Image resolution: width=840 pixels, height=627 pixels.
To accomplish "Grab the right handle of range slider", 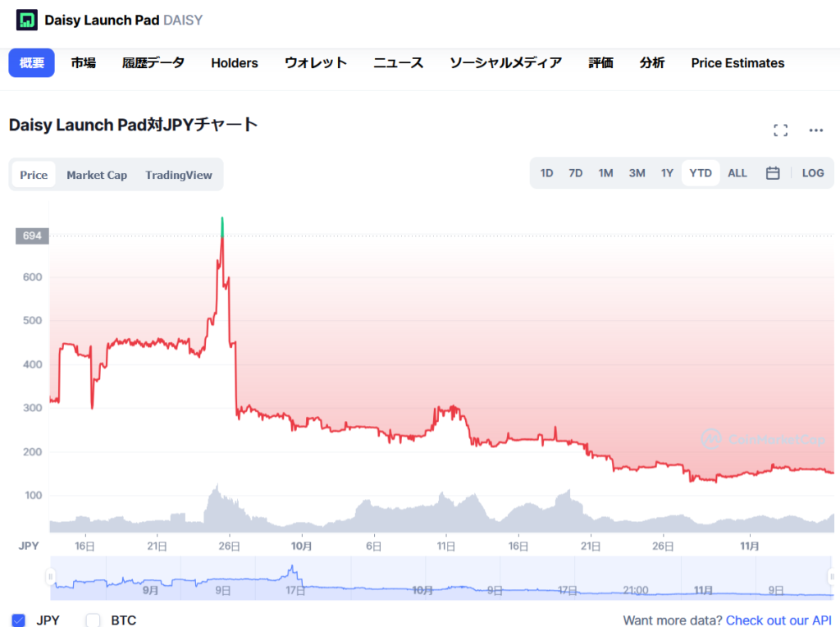I will (832, 576).
